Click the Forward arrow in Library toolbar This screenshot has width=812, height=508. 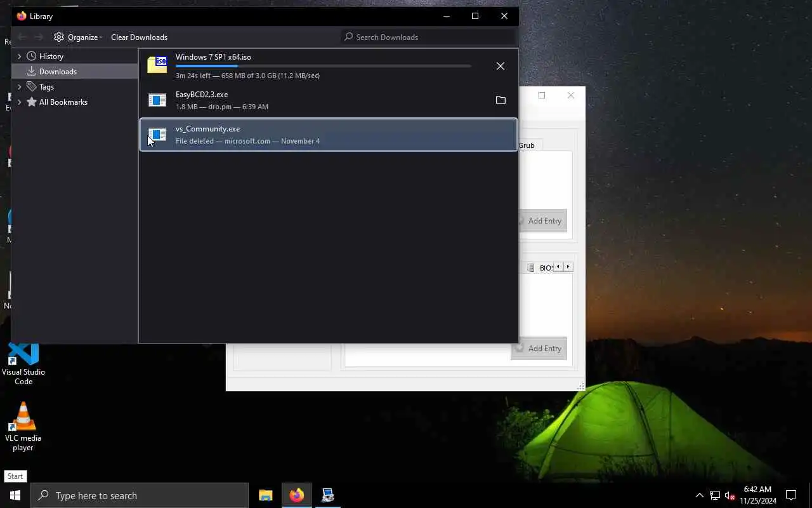point(39,37)
